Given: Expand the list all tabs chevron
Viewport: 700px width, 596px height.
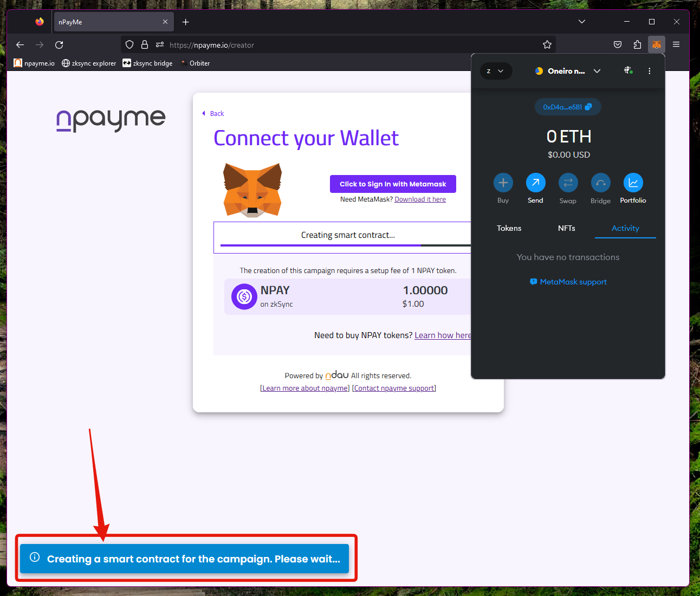Looking at the screenshot, I should (582, 22).
